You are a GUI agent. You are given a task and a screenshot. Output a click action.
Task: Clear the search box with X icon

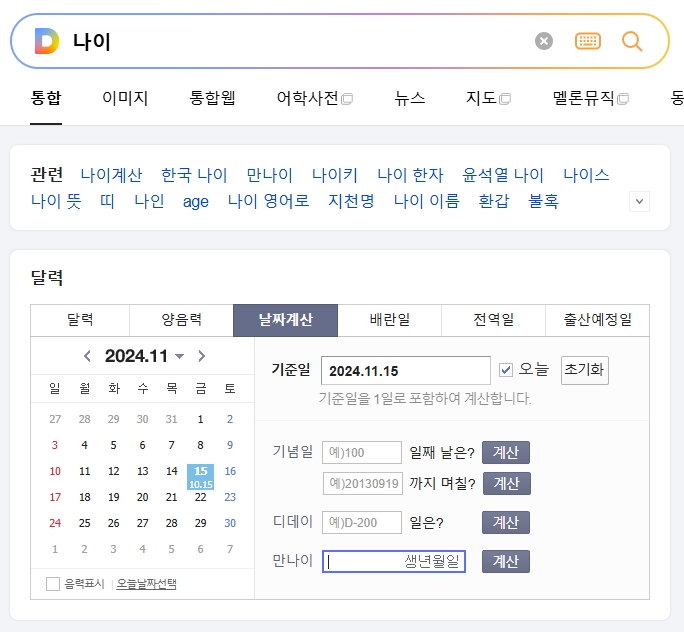(544, 41)
